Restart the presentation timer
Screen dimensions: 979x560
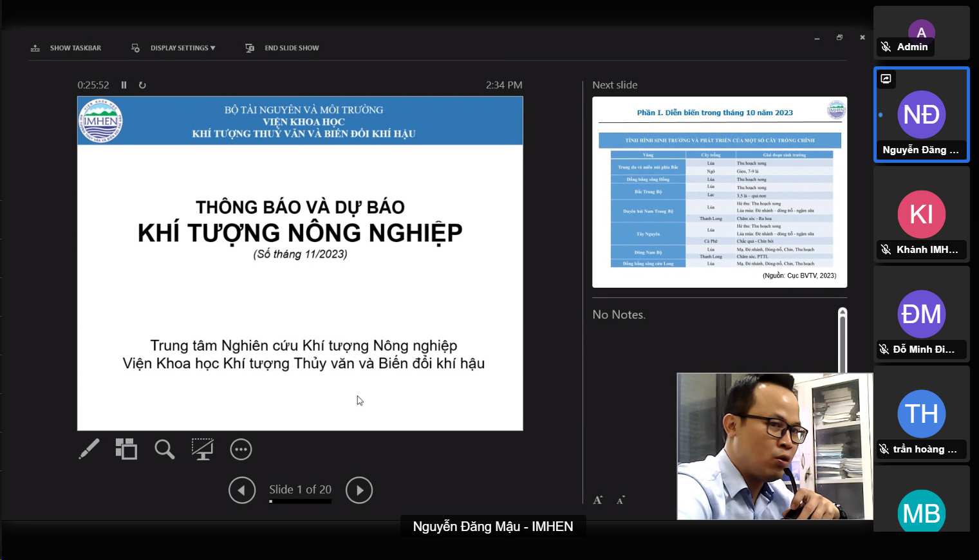click(142, 85)
